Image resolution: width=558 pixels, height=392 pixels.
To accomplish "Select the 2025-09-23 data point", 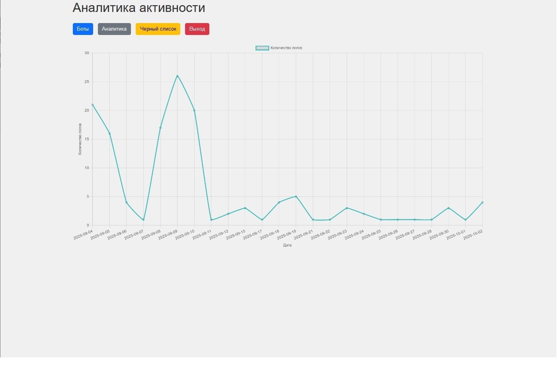I will (x=347, y=208).
